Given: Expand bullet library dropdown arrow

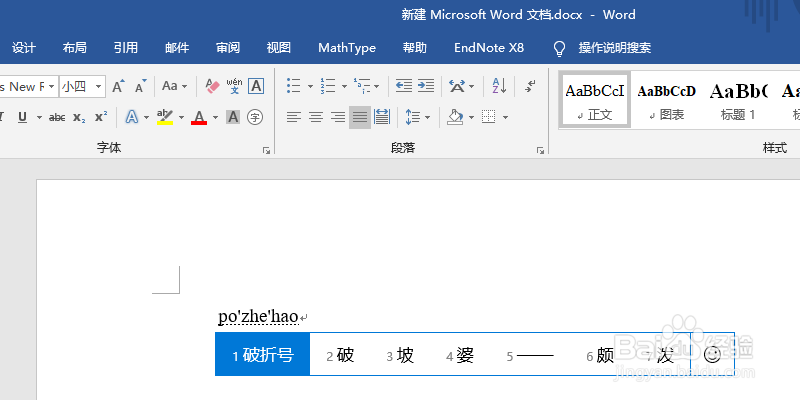Looking at the screenshot, I should [x=310, y=87].
